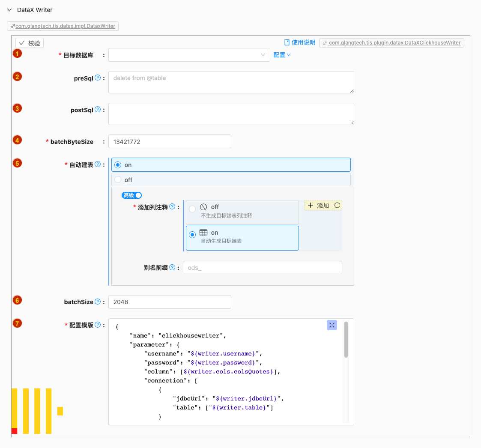
Task: Click the 添加 add button
Action: (318, 205)
